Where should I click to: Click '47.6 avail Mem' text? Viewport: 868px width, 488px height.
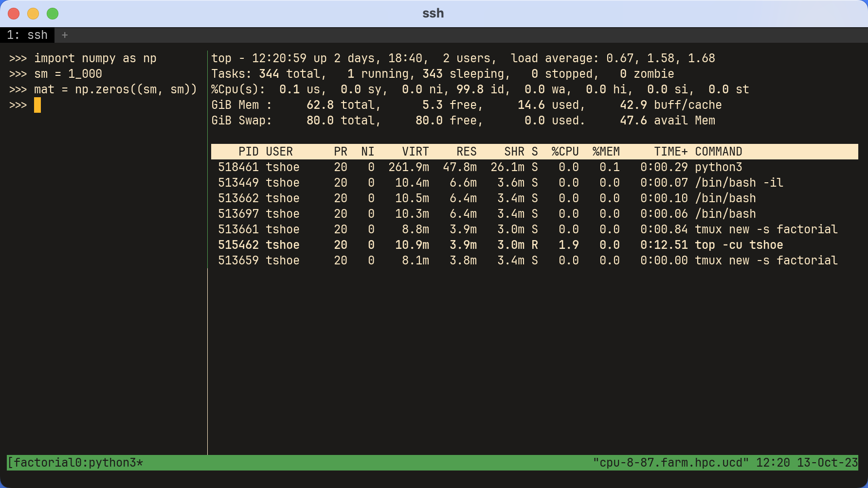[x=668, y=121]
